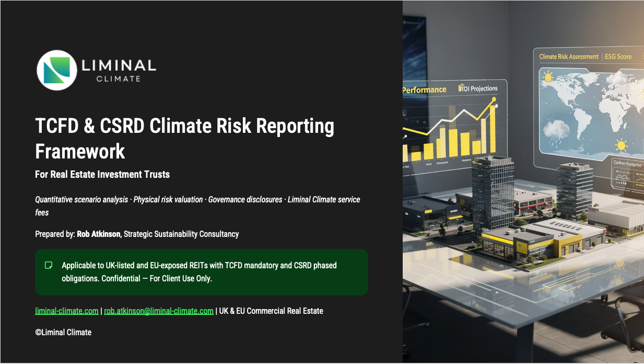Viewport: 644px width, 364px height.
Task: Click the ©Liminal Climate copyright text
Action: point(63,332)
